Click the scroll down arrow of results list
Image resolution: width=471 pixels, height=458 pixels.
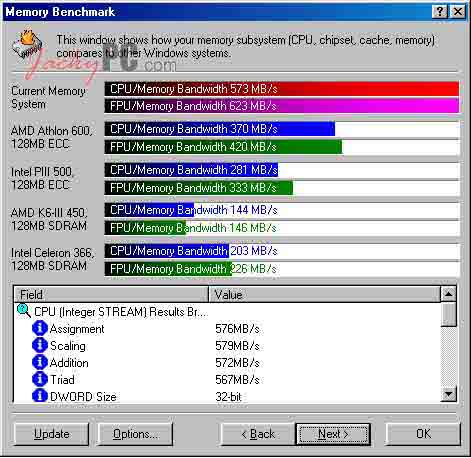tap(449, 394)
